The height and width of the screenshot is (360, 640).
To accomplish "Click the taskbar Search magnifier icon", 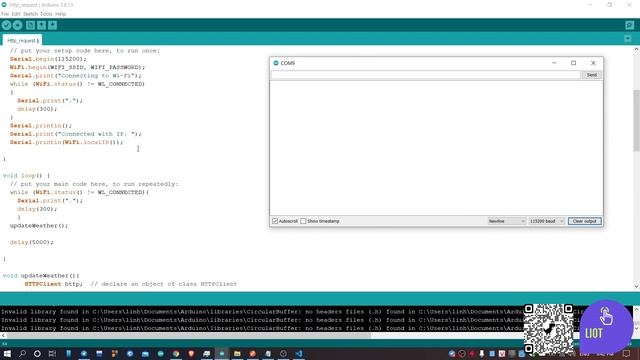I will click(22, 353).
